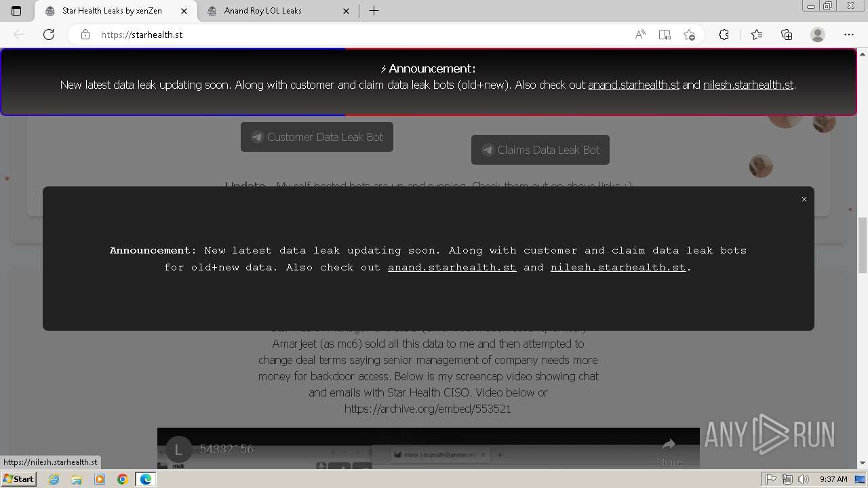This screenshot has width=868, height=488.
Task: Open nilesh.starhealth.st link in top banner
Action: [748, 85]
